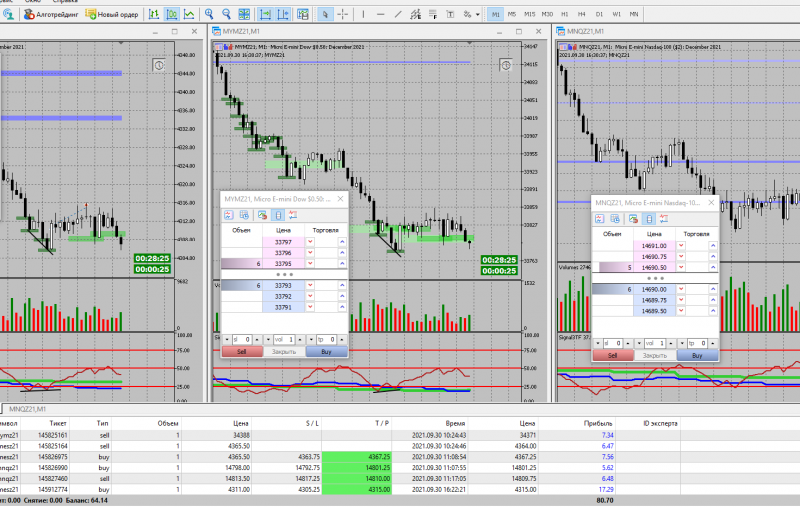
Task: Open the chart templates icon
Action: pos(303,14)
